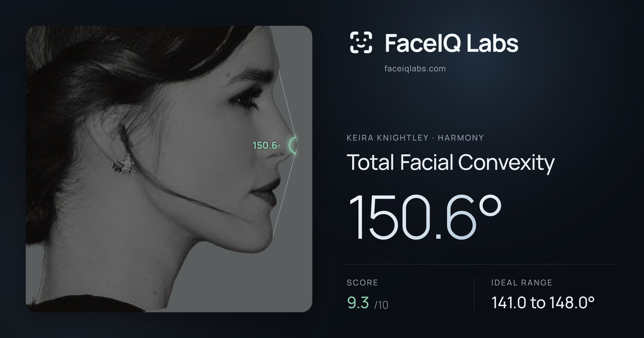The image size is (644, 338).
Task: Click the green 150.6° angle label on photo
Action: (266, 146)
